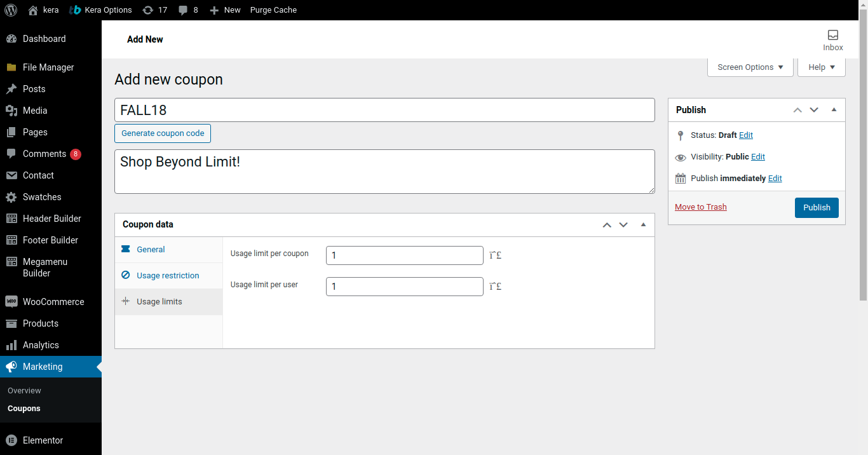This screenshot has height=455, width=868.
Task: Click the Pages icon in sidebar
Action: point(11,132)
